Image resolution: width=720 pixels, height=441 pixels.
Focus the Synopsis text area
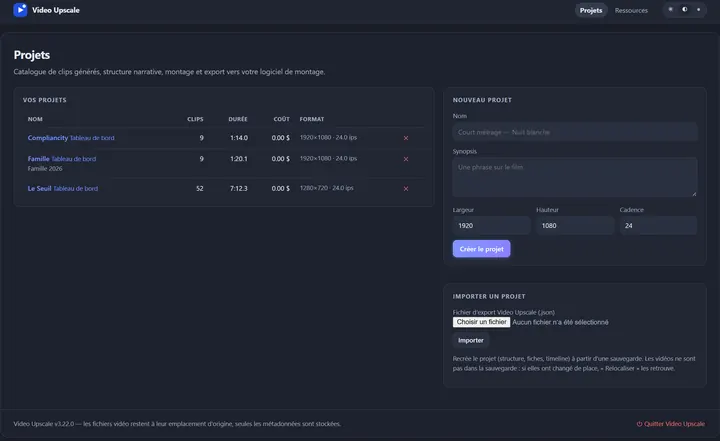point(575,177)
